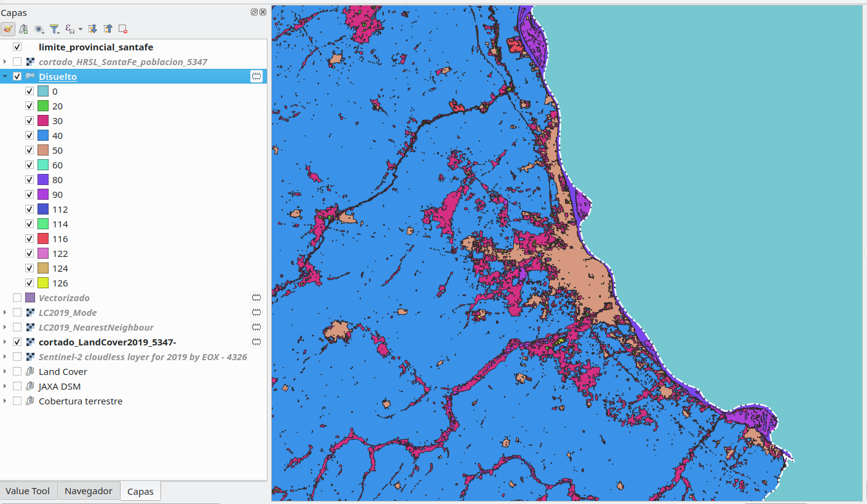Image resolution: width=867 pixels, height=504 pixels.
Task: Float the Capas panel with the undock icon
Action: pyautogui.click(x=255, y=12)
